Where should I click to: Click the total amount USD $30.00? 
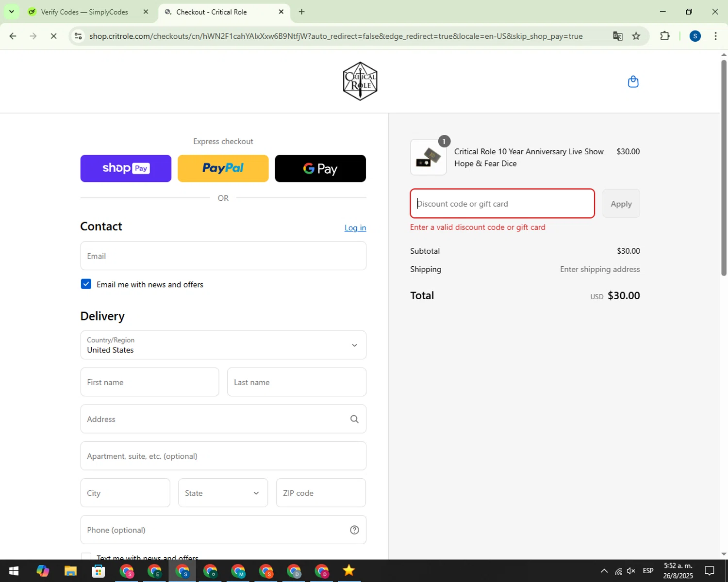[x=615, y=296]
